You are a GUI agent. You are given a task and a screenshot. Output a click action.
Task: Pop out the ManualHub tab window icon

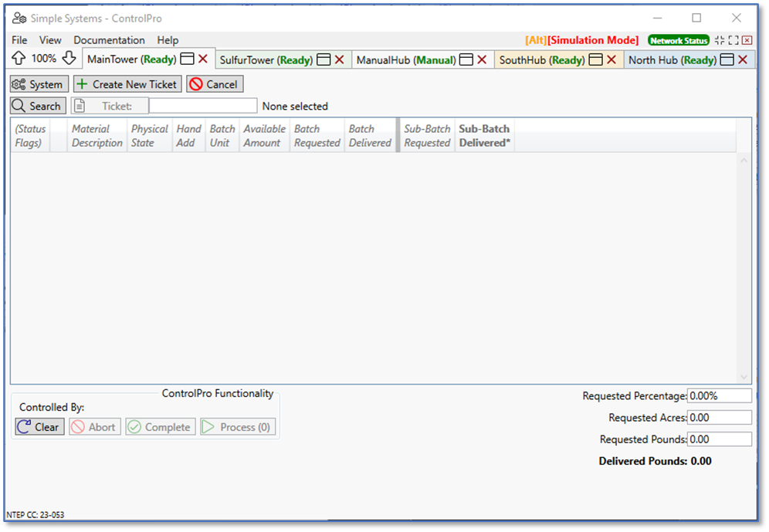pyautogui.click(x=466, y=59)
